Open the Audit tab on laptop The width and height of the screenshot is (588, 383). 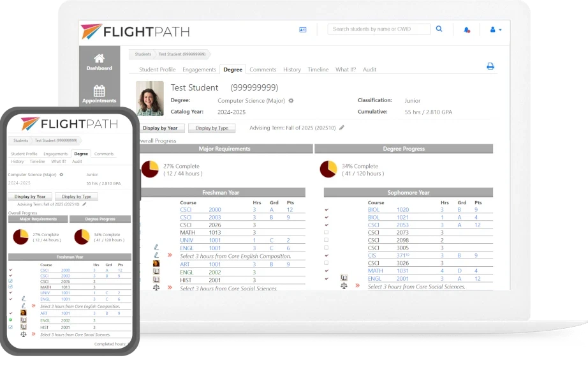coord(369,70)
